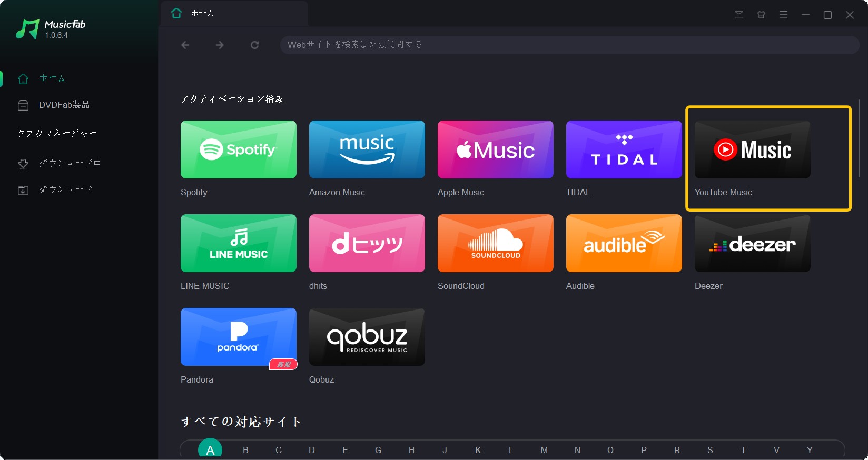Select letter G in site index

click(x=378, y=450)
